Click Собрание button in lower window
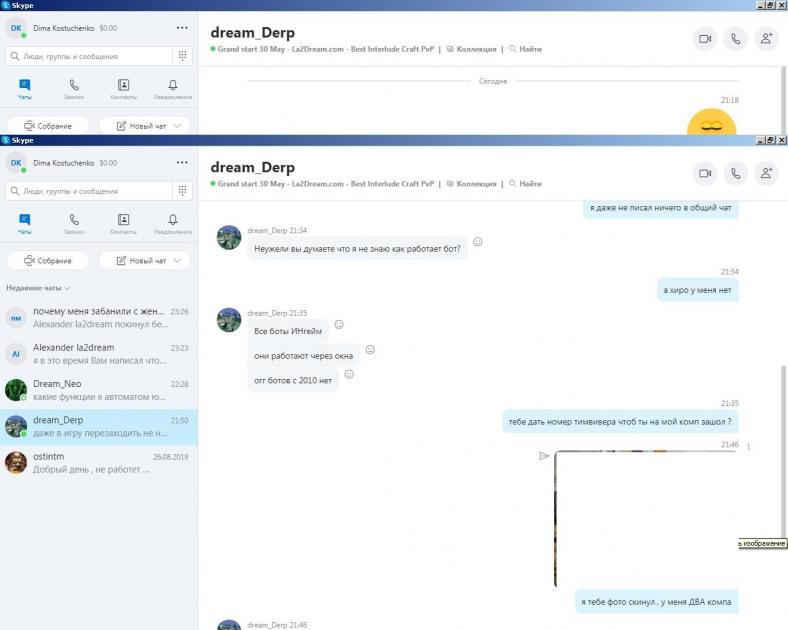This screenshot has width=788, height=630. [48, 261]
